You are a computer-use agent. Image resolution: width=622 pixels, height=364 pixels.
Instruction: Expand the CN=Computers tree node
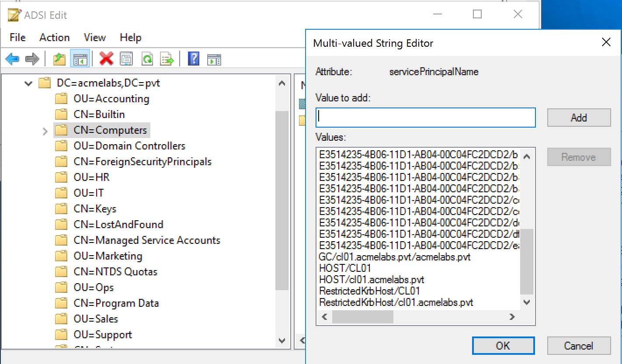[45, 131]
